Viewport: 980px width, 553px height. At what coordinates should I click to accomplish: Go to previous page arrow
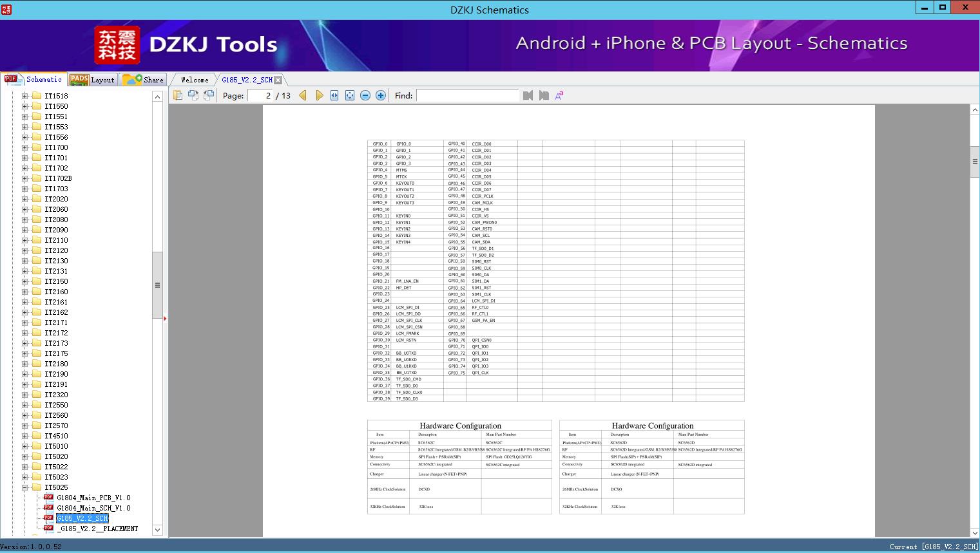tap(303, 95)
